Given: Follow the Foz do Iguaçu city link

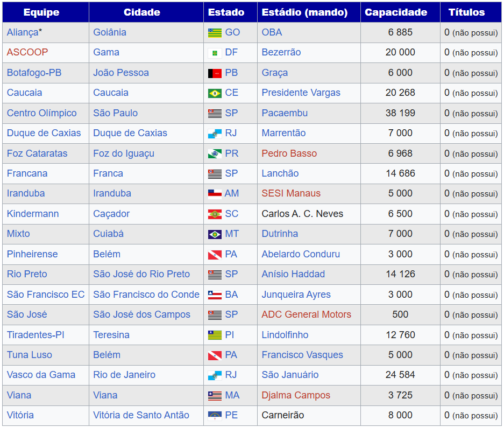Looking at the screenshot, I should [x=124, y=153].
